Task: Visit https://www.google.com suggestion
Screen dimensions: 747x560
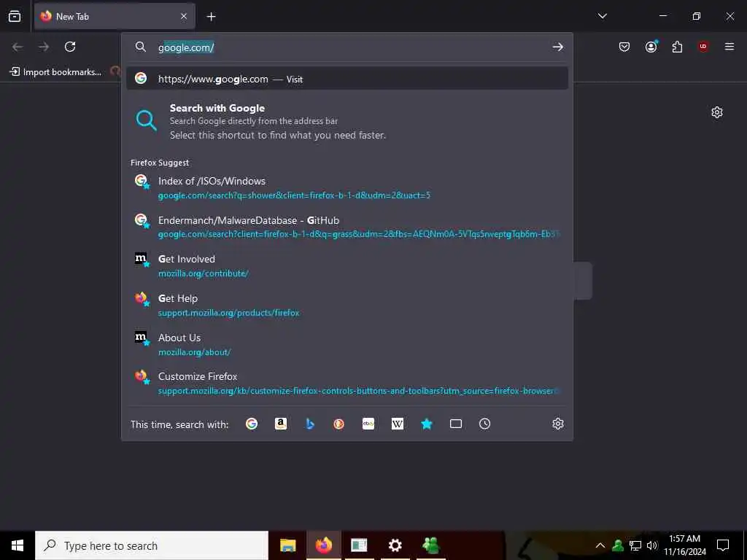Action: coord(347,79)
